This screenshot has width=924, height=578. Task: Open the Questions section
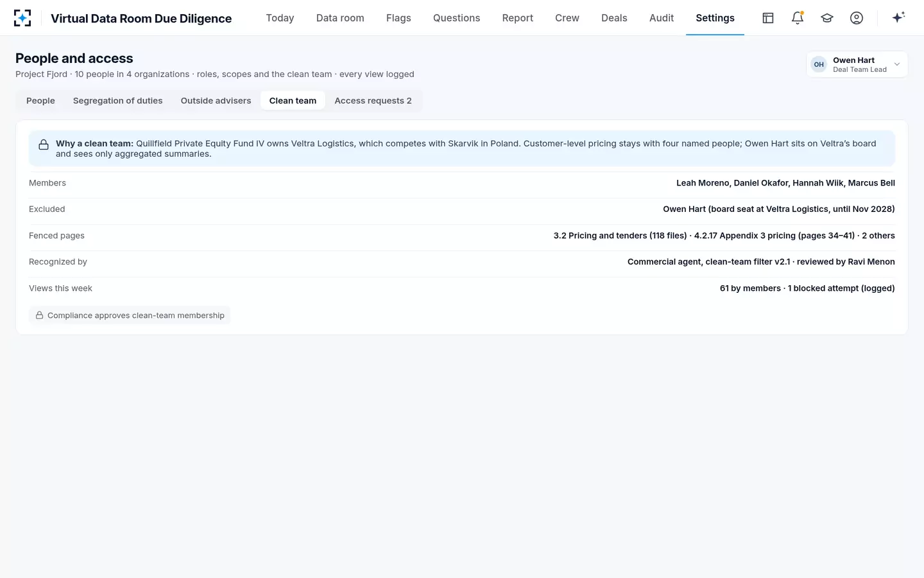(456, 18)
